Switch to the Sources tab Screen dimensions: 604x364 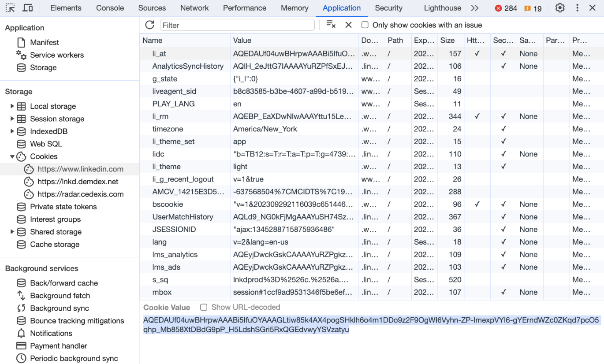click(x=152, y=8)
